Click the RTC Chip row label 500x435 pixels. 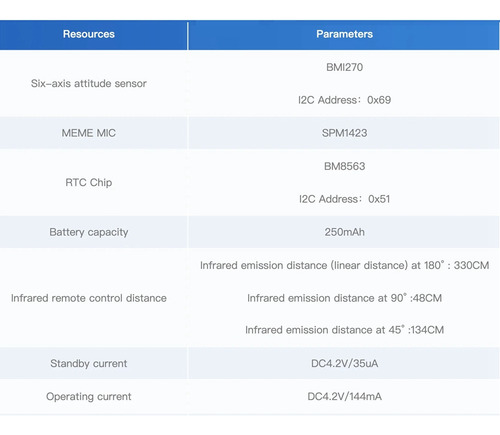[x=89, y=183]
